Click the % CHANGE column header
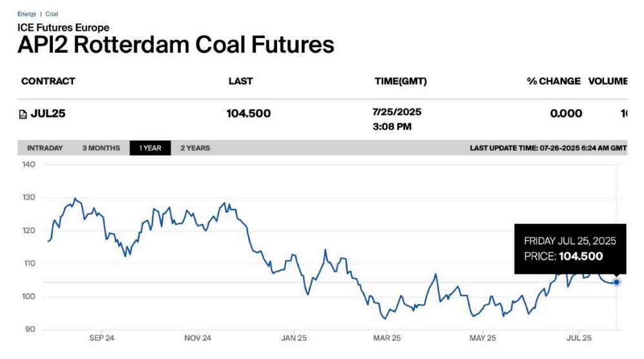This screenshot has height=359, width=644. 554,81
